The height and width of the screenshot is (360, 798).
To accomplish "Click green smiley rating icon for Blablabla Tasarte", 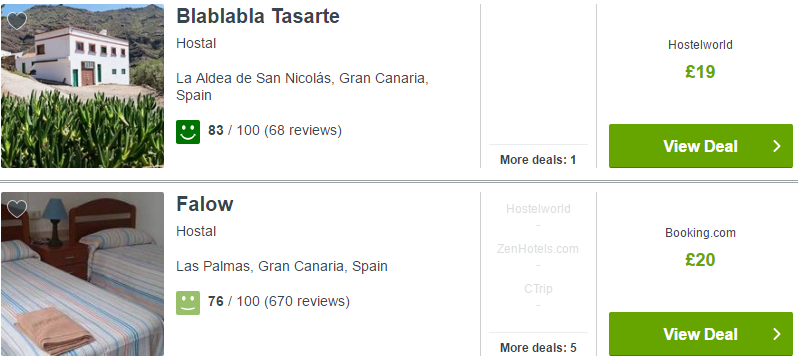I will coord(188,132).
